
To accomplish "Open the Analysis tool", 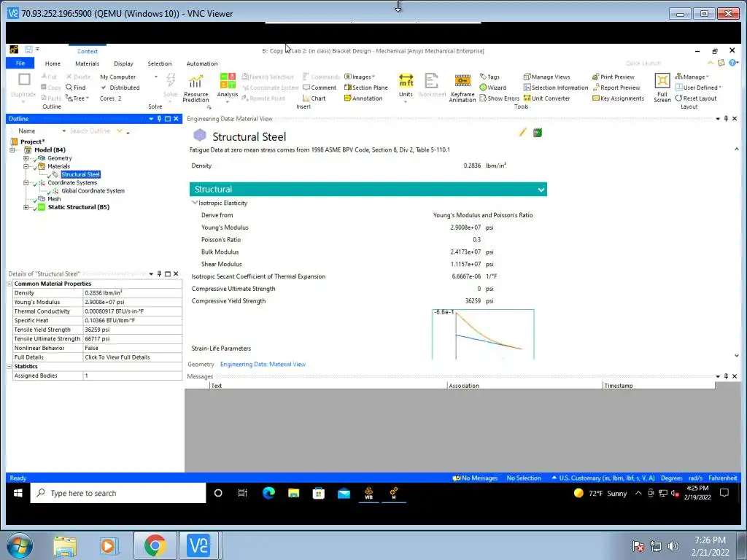I will [x=228, y=86].
